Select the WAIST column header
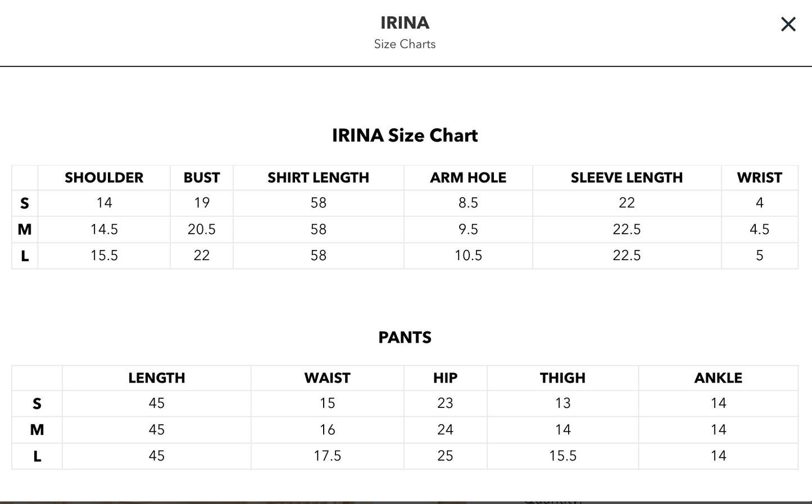 click(x=327, y=378)
